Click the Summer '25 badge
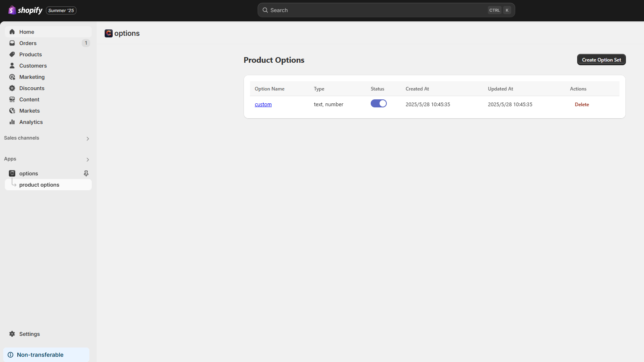This screenshot has height=362, width=644. 61,10
